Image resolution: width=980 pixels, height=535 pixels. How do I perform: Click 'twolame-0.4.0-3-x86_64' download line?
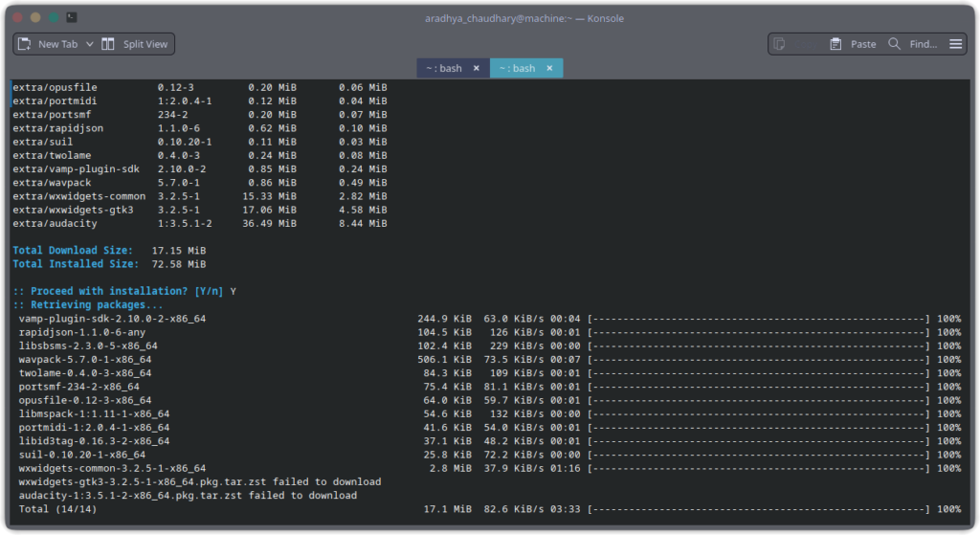(x=489, y=373)
